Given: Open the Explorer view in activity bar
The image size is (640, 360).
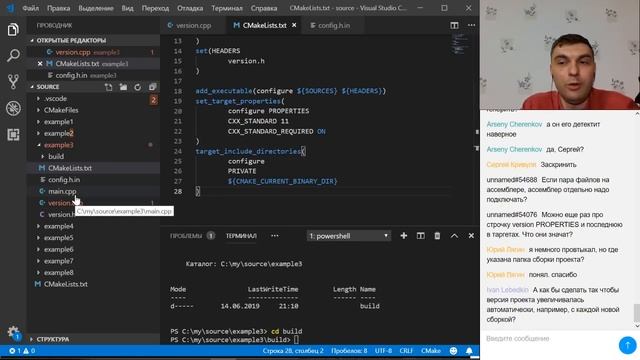Looking at the screenshot, I should click(x=13, y=30).
